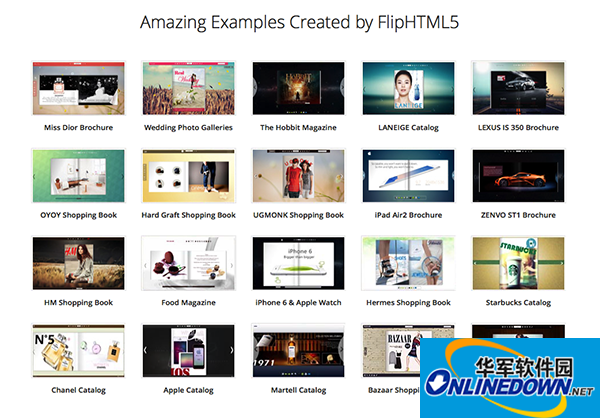Click the LEXUS IS 350 Brochure title
The image size is (600, 418).
(x=518, y=127)
